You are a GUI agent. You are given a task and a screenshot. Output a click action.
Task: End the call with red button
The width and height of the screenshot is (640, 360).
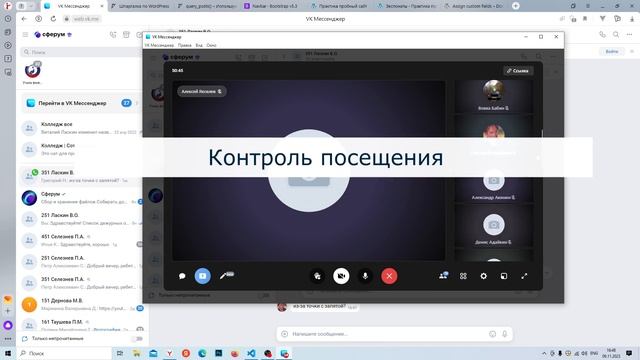[389, 276]
